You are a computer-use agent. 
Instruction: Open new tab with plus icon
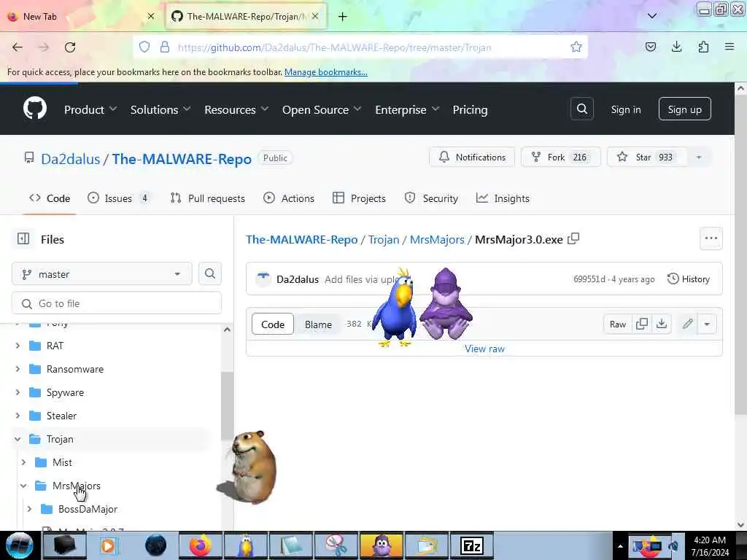tap(343, 17)
